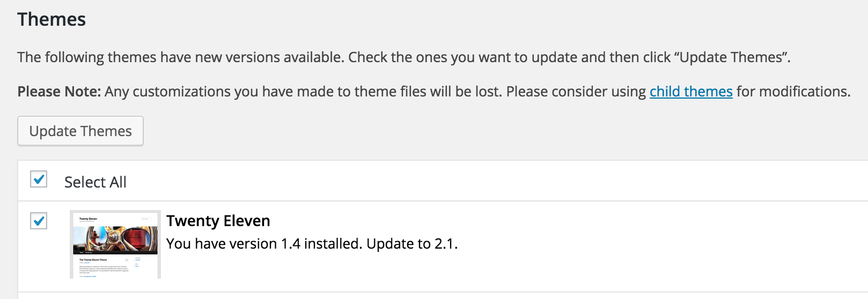Click the preview's lower white content area
The height and width of the screenshot is (299, 868).
click(115, 266)
